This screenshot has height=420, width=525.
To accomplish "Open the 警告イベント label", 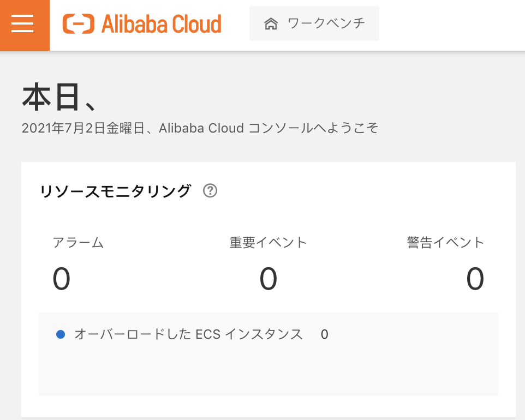I will tap(445, 243).
